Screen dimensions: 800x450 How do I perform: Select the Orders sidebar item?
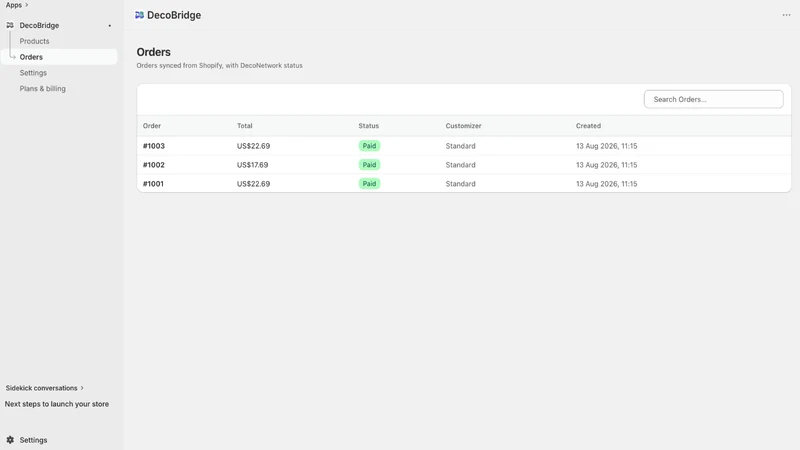click(59, 57)
